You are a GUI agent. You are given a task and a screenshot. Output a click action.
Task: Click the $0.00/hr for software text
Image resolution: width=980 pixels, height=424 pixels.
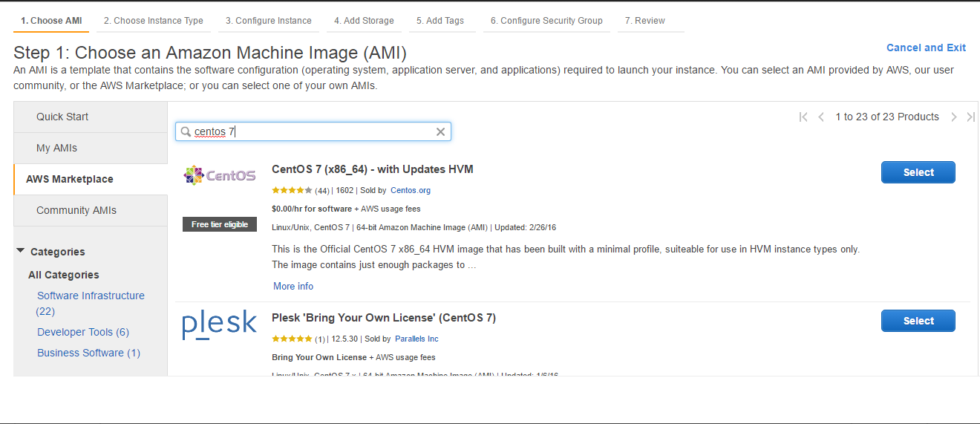pos(312,209)
